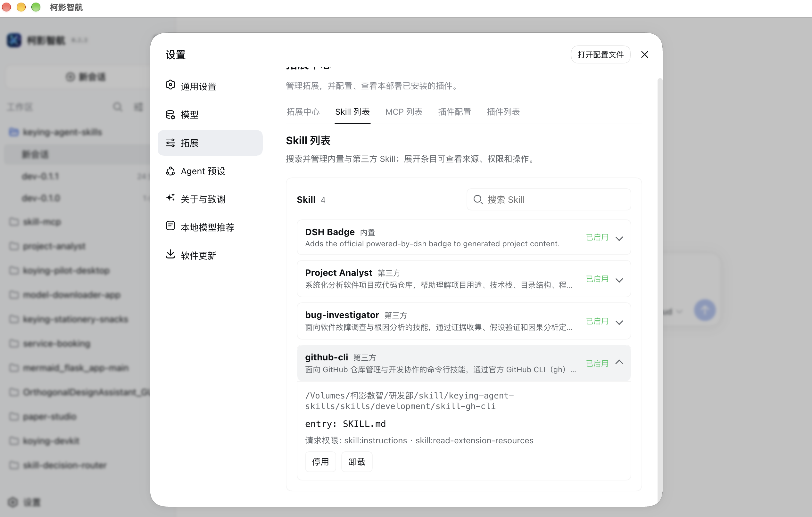Open the 插件配置 tab
Image resolution: width=812 pixels, height=517 pixels.
pos(455,112)
